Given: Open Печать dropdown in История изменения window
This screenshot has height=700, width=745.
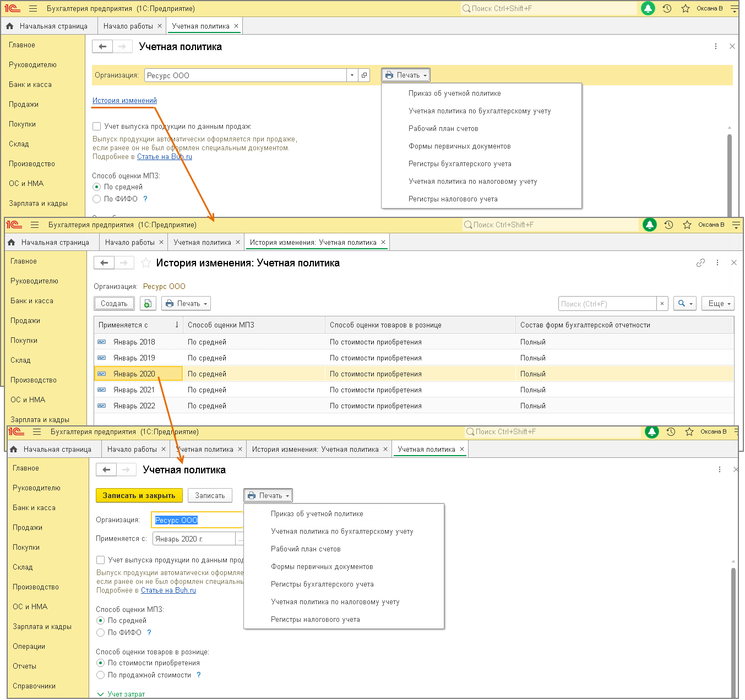Looking at the screenshot, I should tap(186, 304).
